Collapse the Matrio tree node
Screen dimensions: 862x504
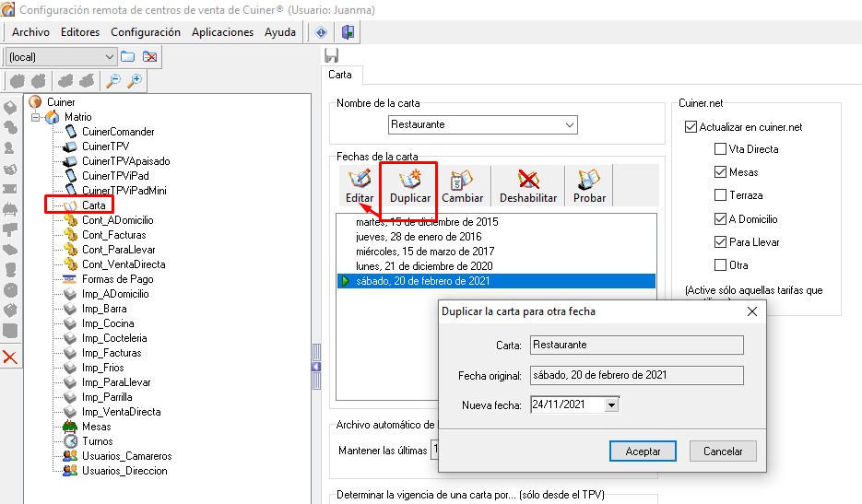36,117
